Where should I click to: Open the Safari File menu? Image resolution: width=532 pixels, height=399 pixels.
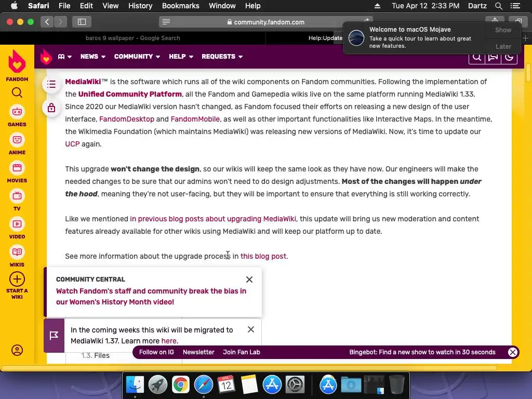coord(64,6)
